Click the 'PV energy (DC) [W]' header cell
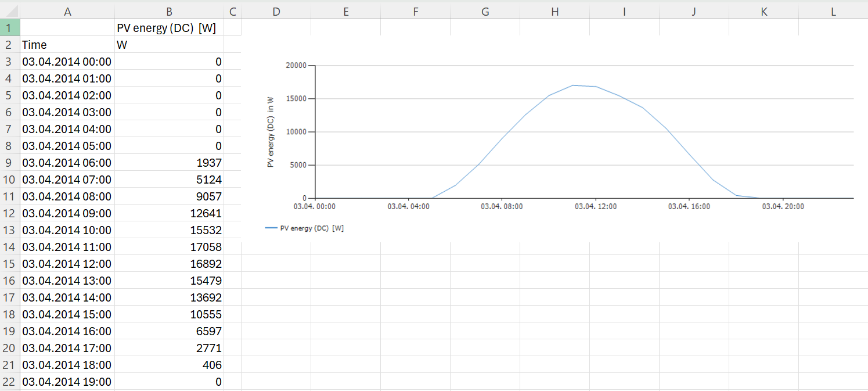The image size is (868, 391). tap(169, 28)
